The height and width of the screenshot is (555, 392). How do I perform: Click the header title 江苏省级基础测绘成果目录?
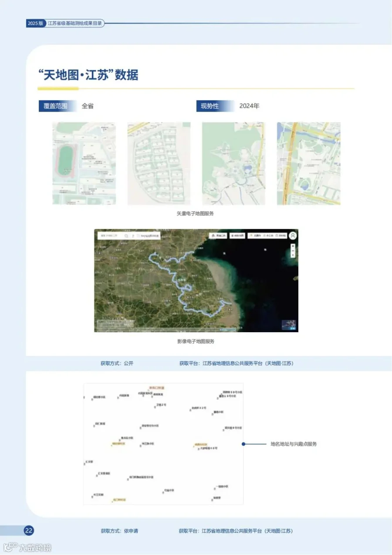(75, 24)
